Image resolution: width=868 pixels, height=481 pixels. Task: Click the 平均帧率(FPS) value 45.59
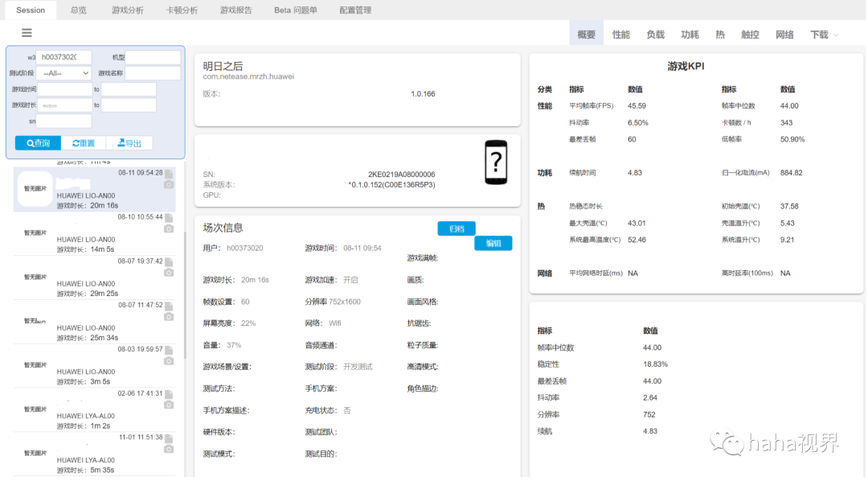(637, 106)
